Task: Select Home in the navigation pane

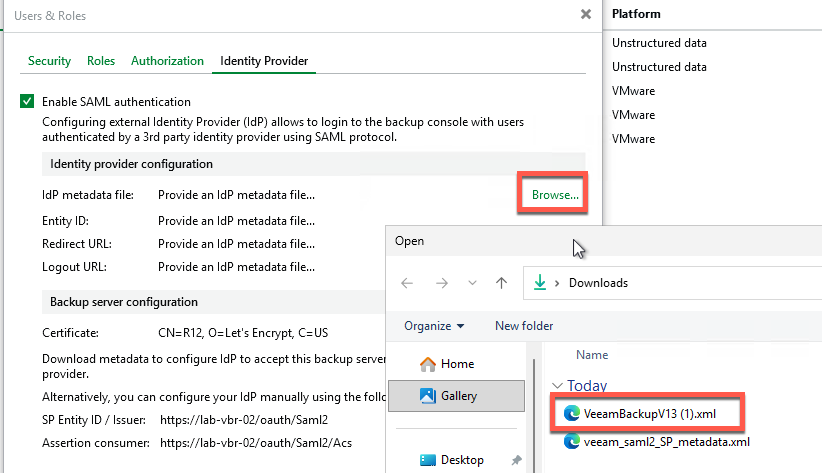Action: 457,364
